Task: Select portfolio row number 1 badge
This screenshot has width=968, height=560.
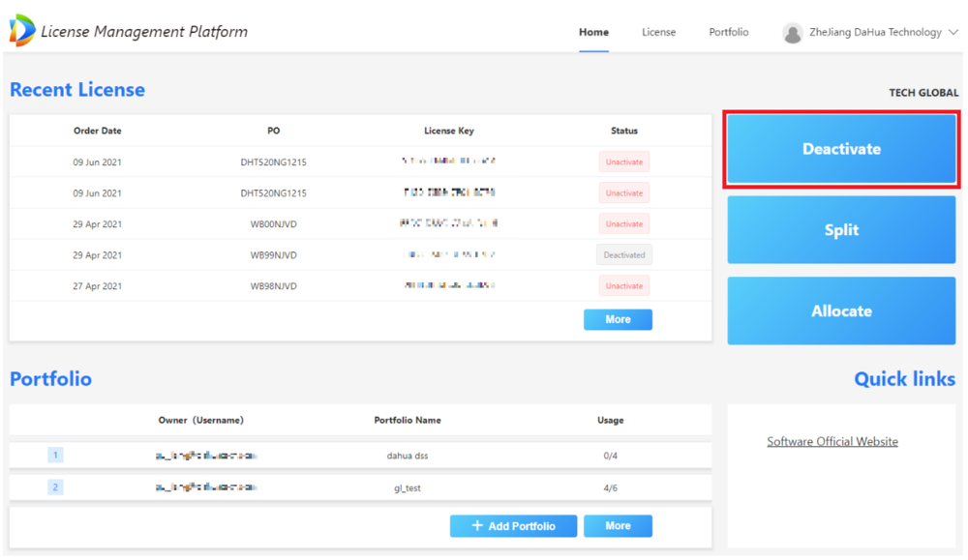Action: pos(55,456)
